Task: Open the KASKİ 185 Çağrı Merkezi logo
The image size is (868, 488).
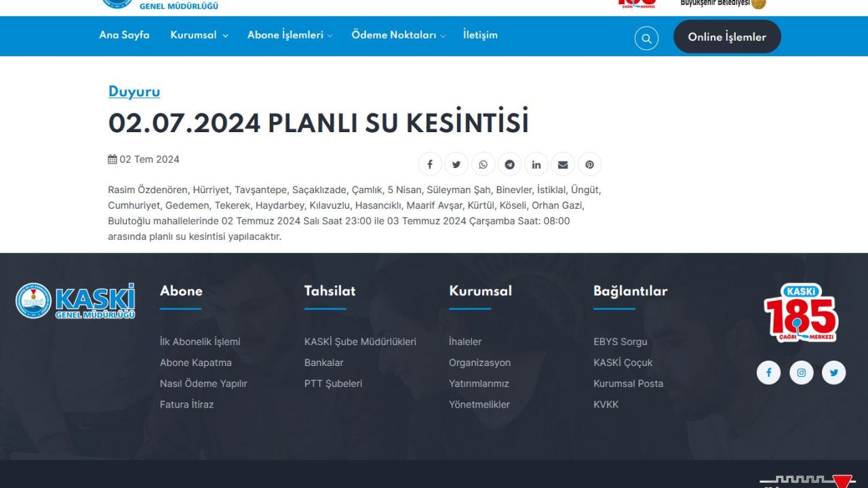Action: pyautogui.click(x=802, y=314)
